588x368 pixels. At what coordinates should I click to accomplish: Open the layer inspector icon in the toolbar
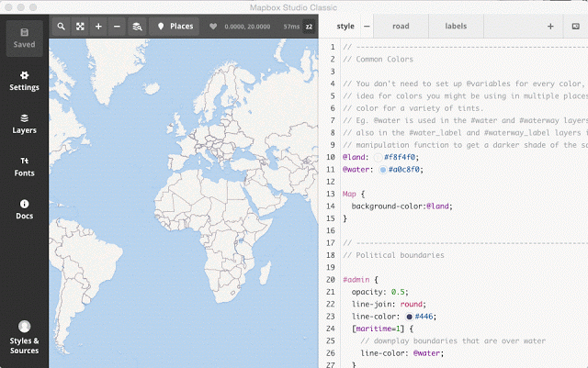pos(137,27)
